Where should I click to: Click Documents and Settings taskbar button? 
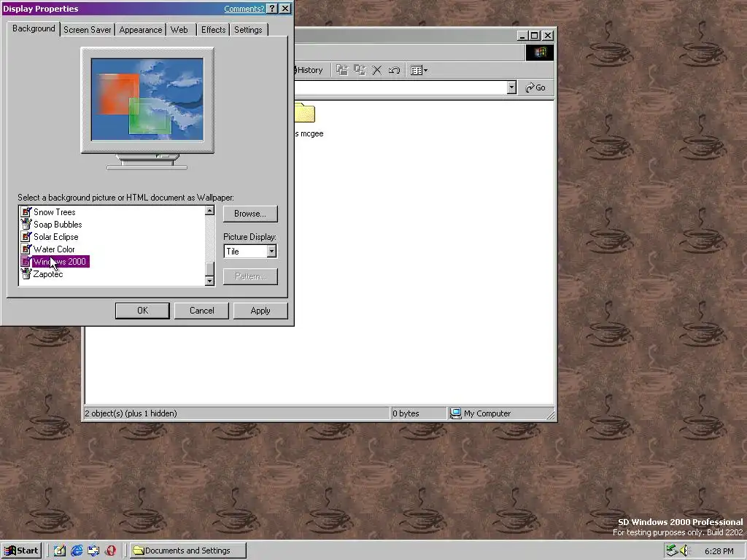(x=188, y=551)
